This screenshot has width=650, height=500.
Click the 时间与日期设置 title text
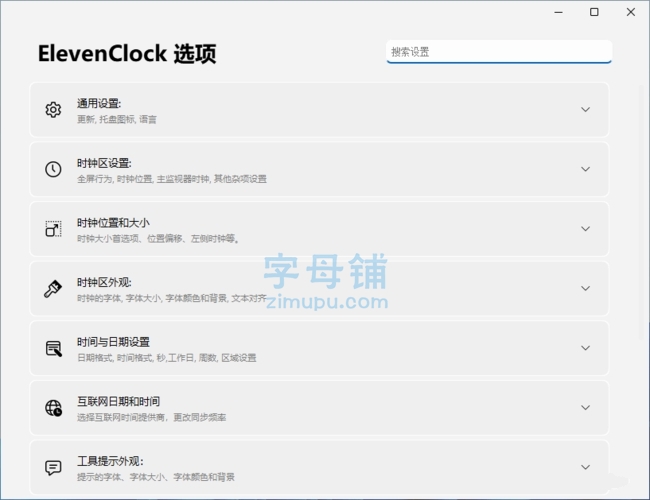point(113,342)
